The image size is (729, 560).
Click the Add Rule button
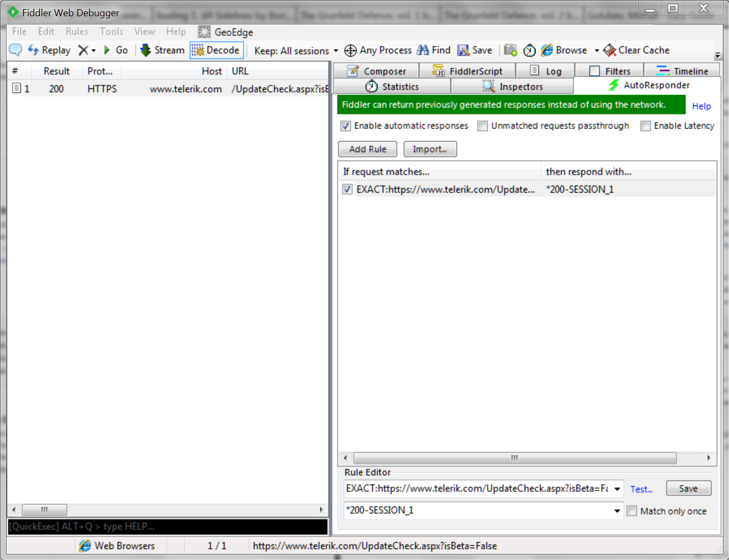(367, 149)
